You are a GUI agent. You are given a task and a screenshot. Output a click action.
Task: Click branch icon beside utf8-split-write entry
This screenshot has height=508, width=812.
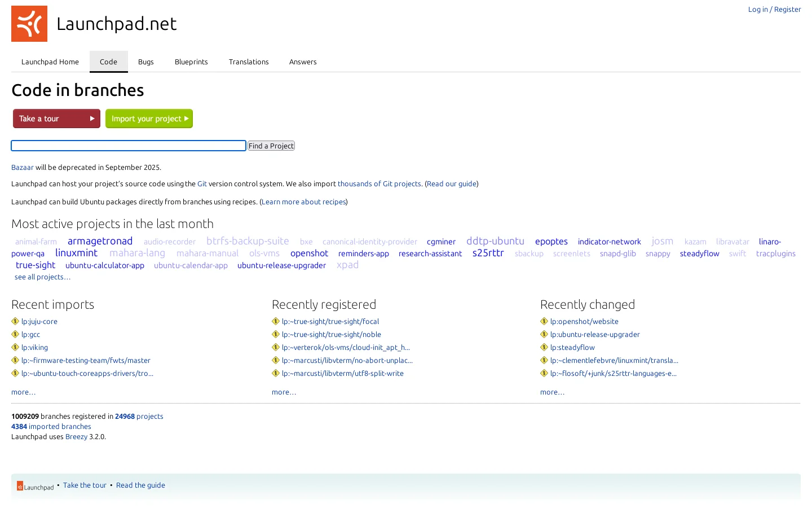[x=276, y=373]
